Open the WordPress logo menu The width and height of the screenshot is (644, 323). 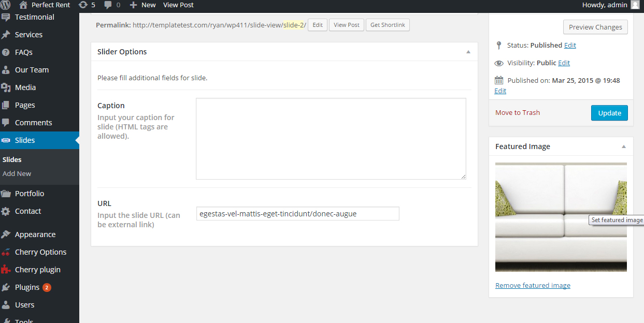(7, 5)
